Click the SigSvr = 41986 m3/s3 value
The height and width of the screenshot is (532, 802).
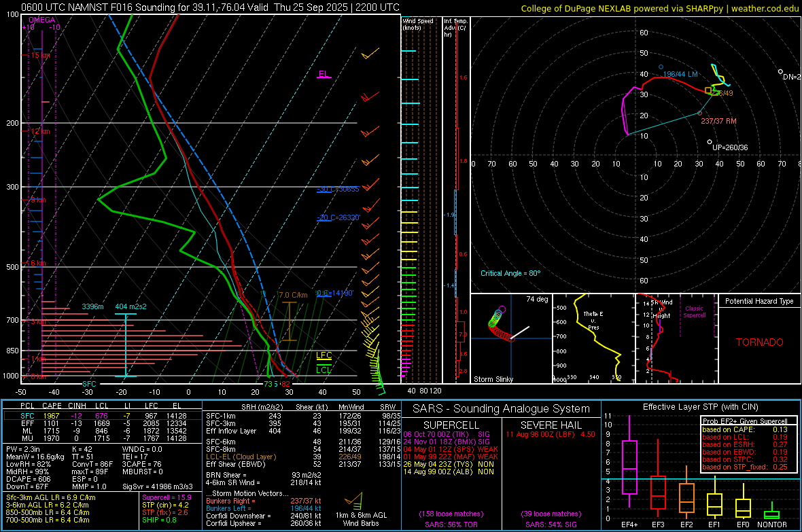(x=158, y=486)
